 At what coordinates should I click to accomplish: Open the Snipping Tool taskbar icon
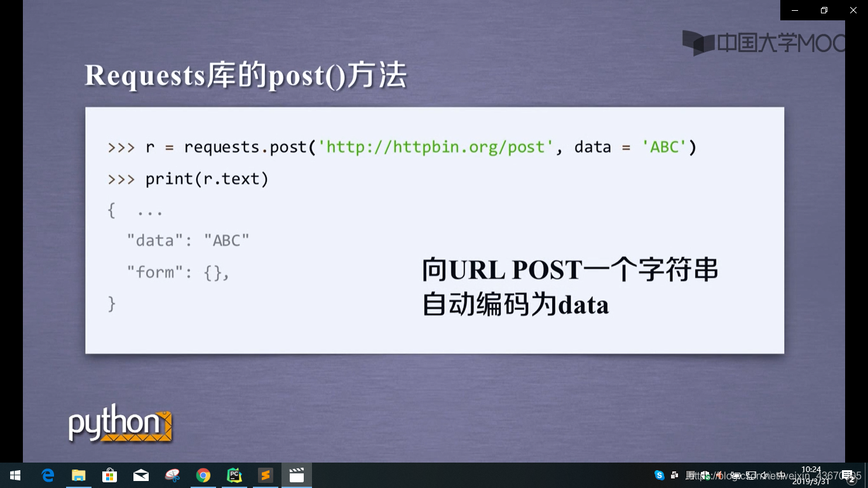coord(172,475)
